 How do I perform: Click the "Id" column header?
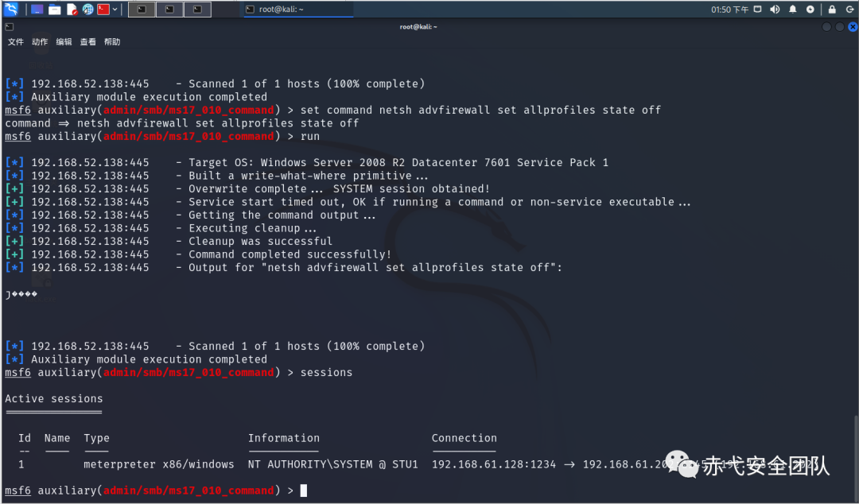(25, 438)
